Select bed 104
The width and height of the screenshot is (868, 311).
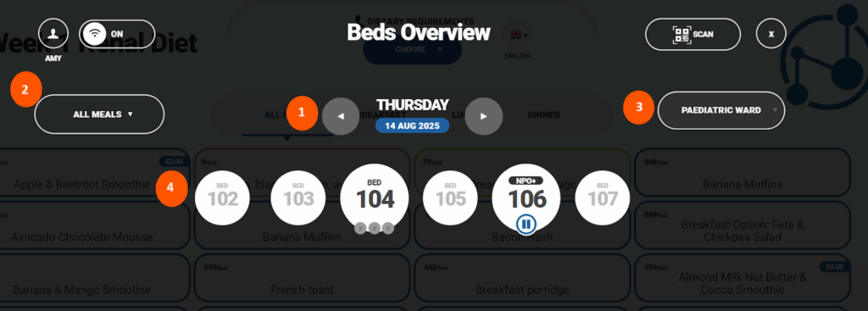[374, 198]
